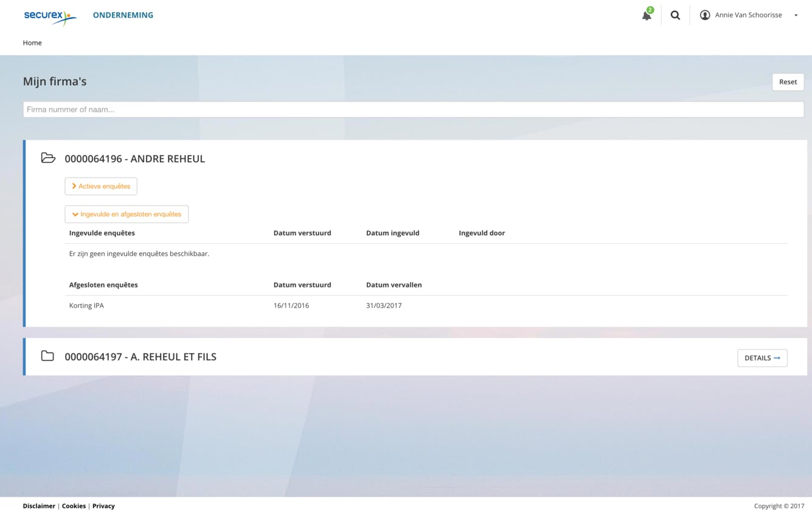
Task: Click the Datum ingevuld column header
Action: tap(392, 233)
